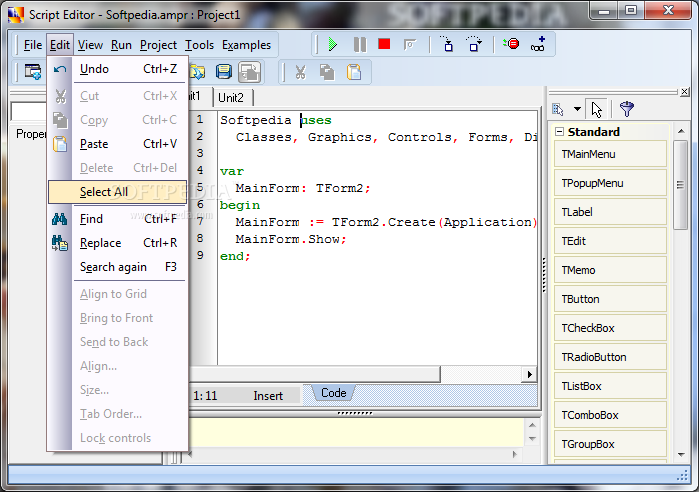The image size is (699, 492).
Task: Click the palette vertical scrollbar thumb
Action: 680,184
